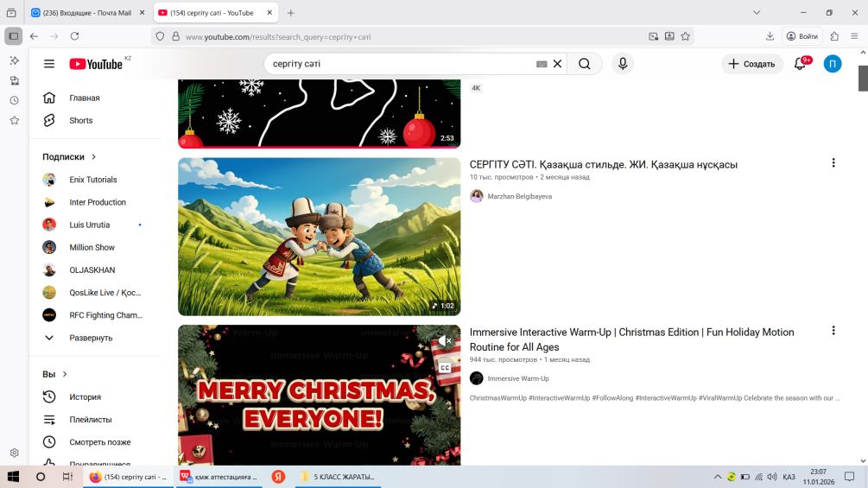Expand Подписки section header
The image size is (868, 488).
tap(69, 157)
